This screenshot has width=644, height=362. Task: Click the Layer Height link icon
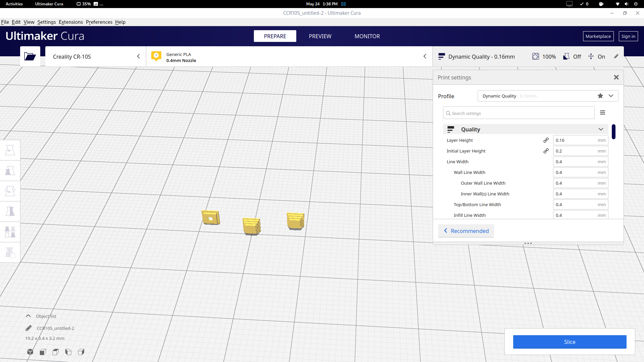point(546,140)
